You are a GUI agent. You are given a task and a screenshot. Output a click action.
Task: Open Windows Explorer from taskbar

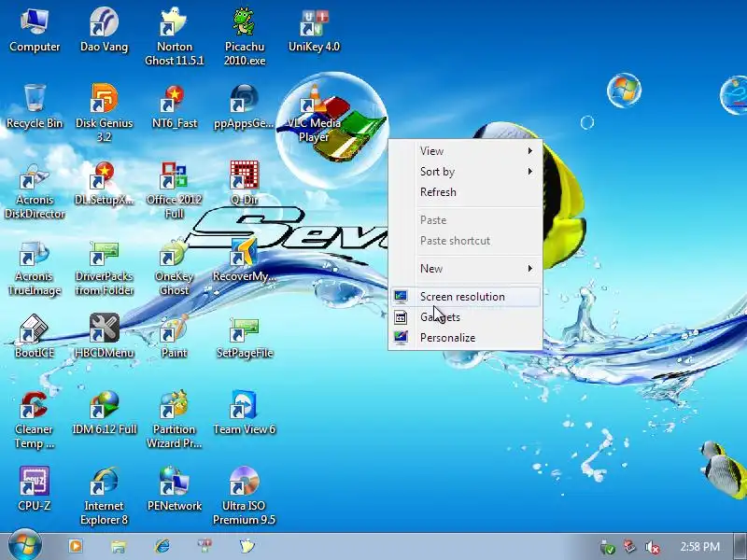(119, 546)
